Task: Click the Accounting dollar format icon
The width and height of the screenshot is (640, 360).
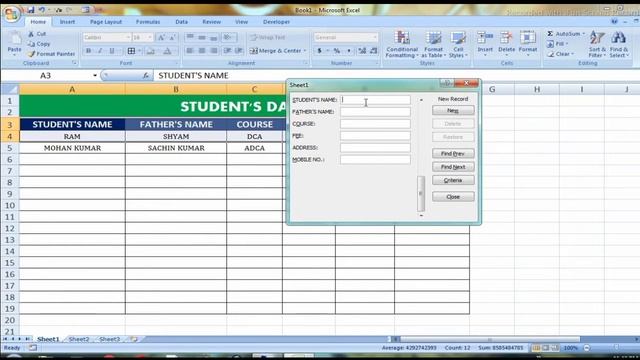Action: 320,51
